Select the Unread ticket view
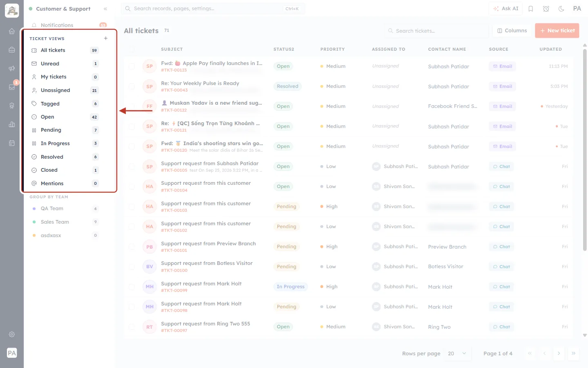Screen dimensions: 588x368 click(65, 64)
